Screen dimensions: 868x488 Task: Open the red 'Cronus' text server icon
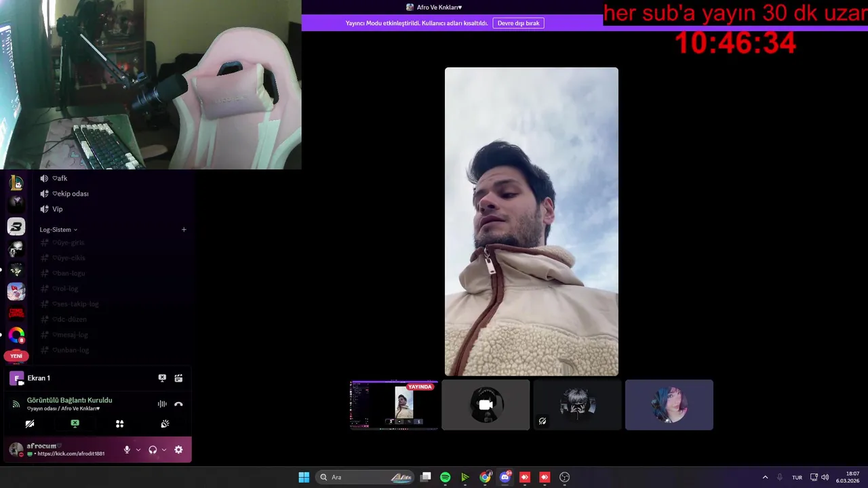pyautogui.click(x=16, y=313)
